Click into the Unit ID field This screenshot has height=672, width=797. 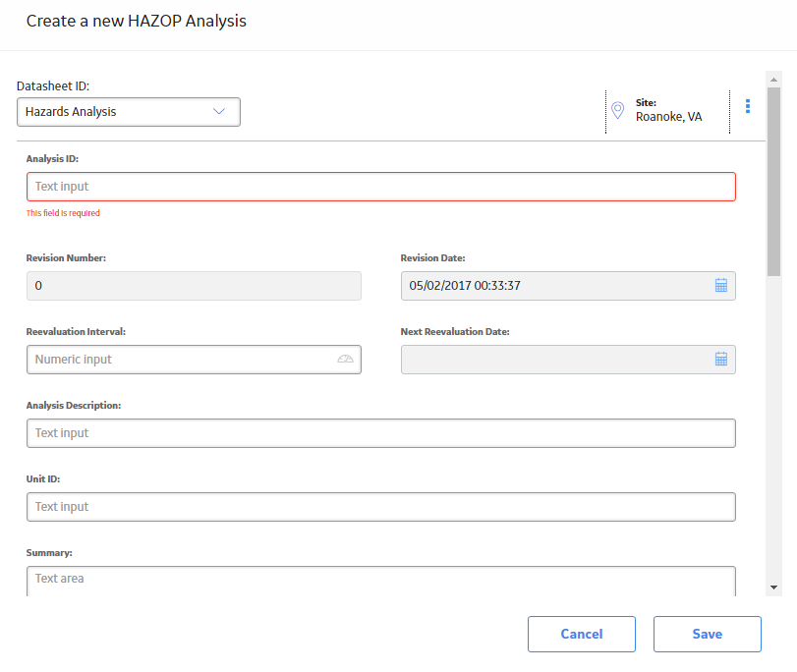click(381, 507)
